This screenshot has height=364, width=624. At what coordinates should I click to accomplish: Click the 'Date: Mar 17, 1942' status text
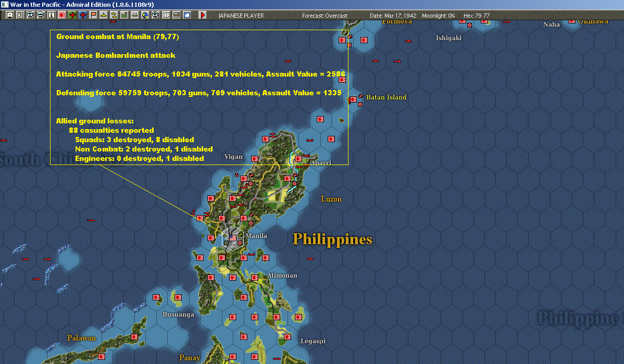(393, 16)
